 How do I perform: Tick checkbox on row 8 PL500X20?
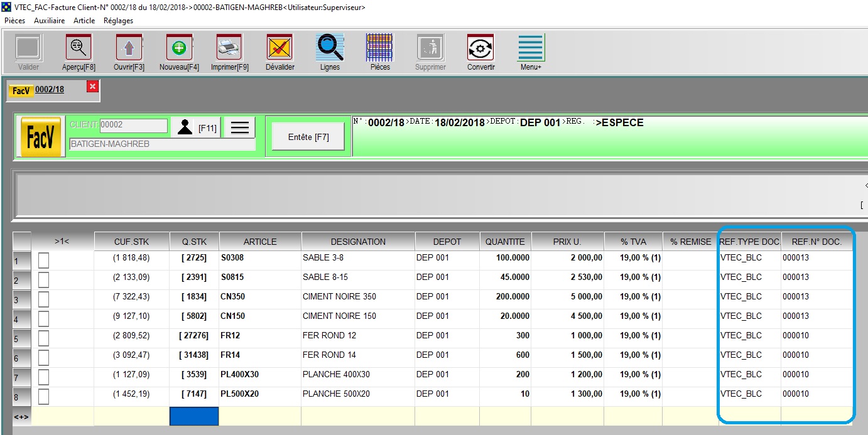pyautogui.click(x=43, y=396)
